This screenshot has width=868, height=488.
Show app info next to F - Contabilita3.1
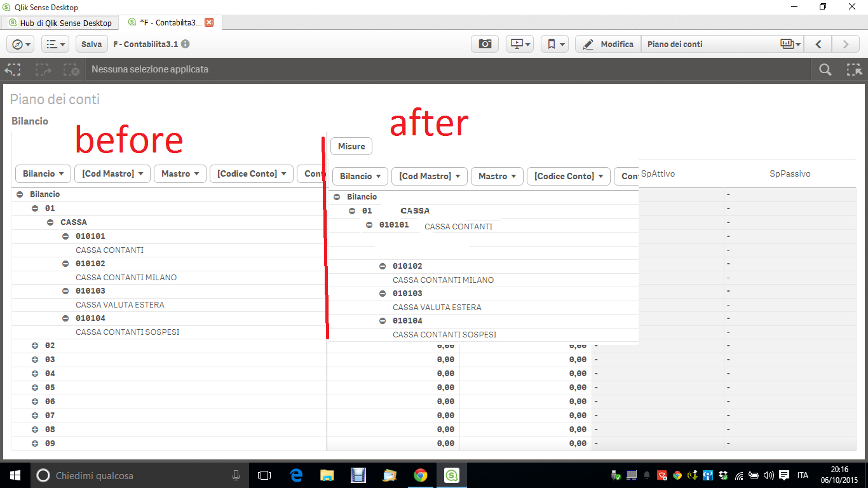185,44
